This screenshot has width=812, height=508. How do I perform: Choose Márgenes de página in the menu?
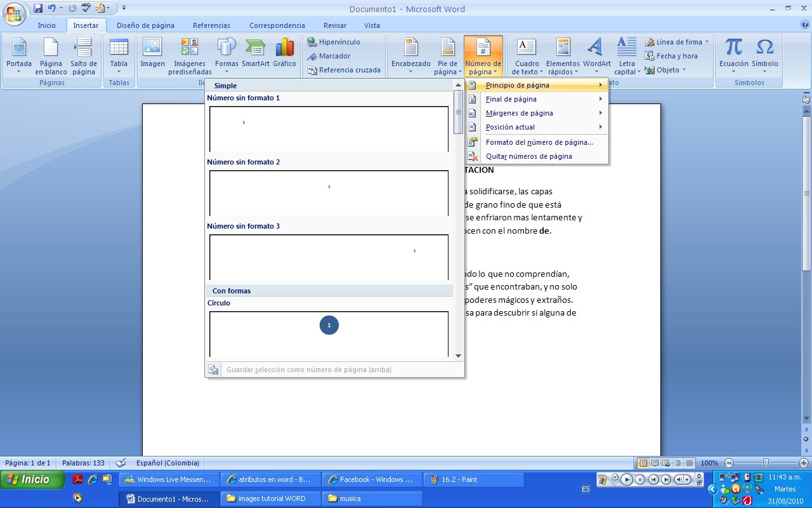(x=537, y=113)
